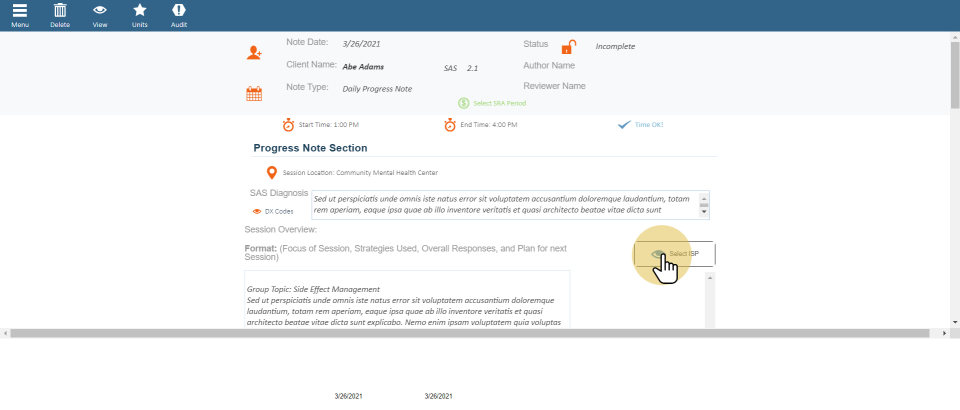Viewport: 960px width, 410px height.
Task: Open the calendar icon beside Note Type
Action: 254,94
